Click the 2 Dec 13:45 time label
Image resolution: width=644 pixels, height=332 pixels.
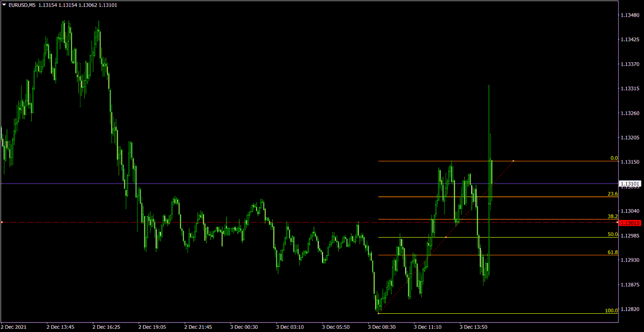(60, 326)
